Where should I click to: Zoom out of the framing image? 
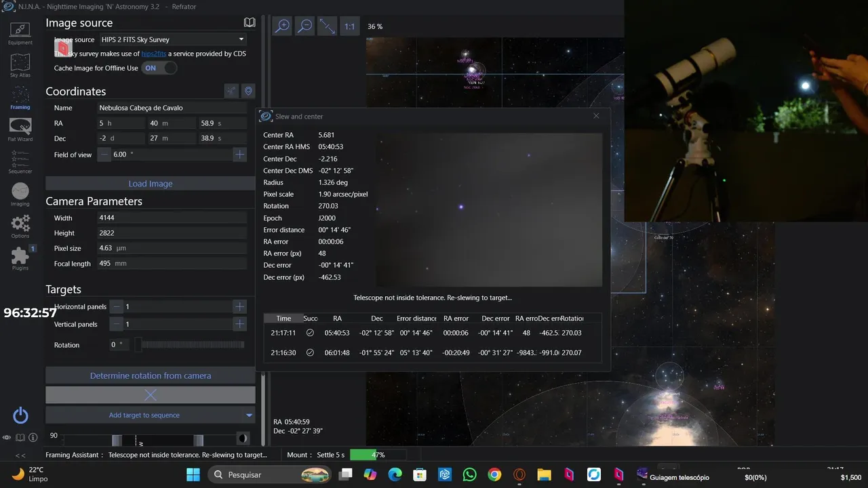click(305, 26)
